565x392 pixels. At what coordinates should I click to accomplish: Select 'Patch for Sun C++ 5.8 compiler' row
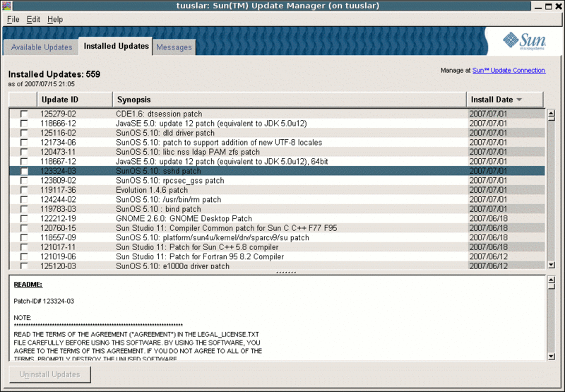point(277,247)
